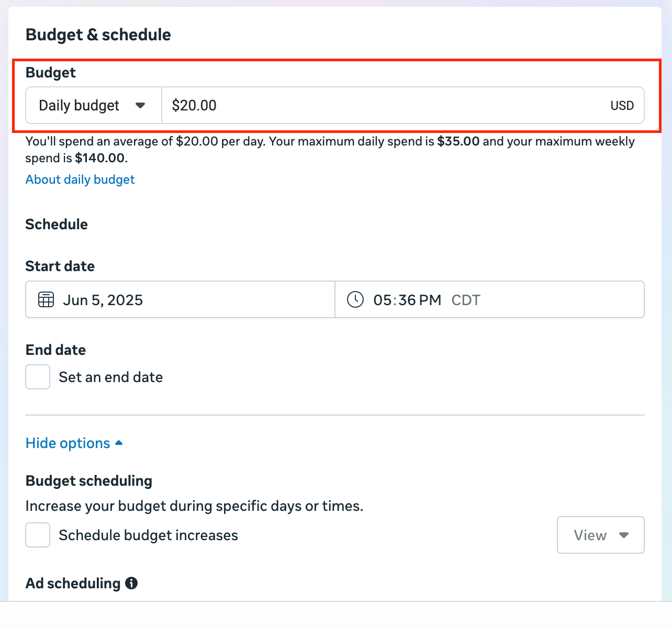Enable the Set an end date checkbox
This screenshot has height=626, width=672.
click(38, 377)
